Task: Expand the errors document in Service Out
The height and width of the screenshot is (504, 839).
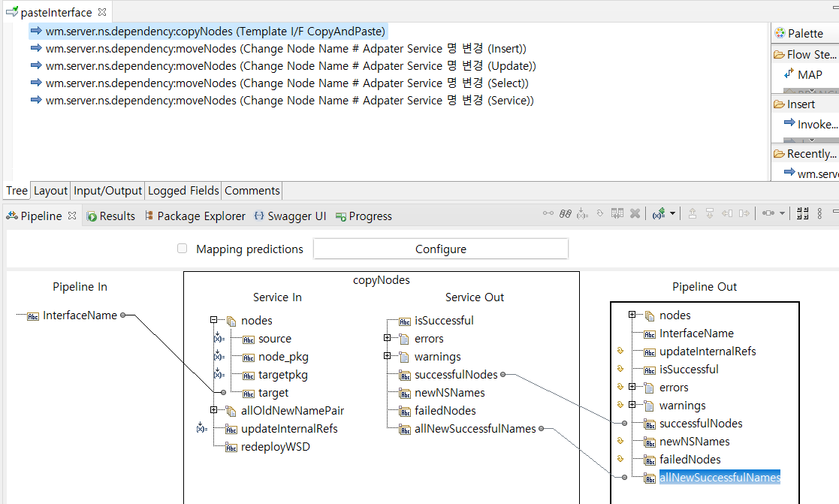Action: [x=387, y=339]
